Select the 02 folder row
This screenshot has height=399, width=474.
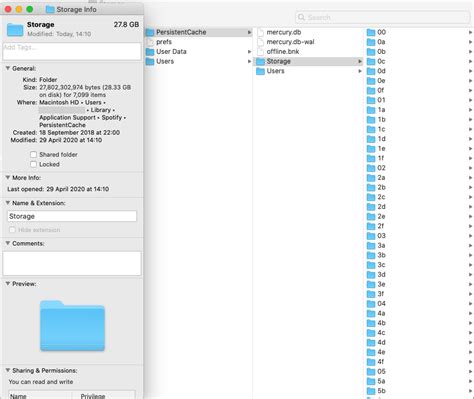[420, 168]
